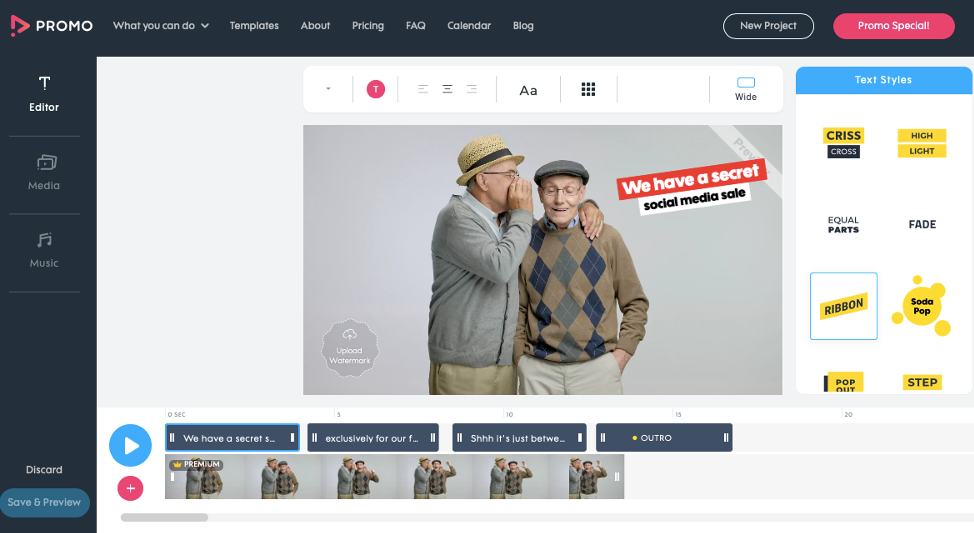Screen dimensions: 974x533
Task: Switch the Wide aspect ratio
Action: (746, 89)
